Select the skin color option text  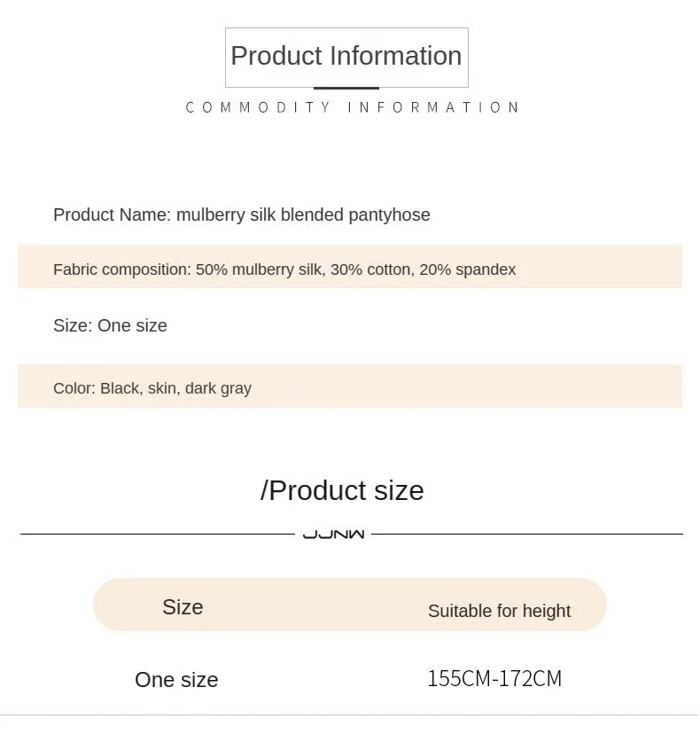161,388
